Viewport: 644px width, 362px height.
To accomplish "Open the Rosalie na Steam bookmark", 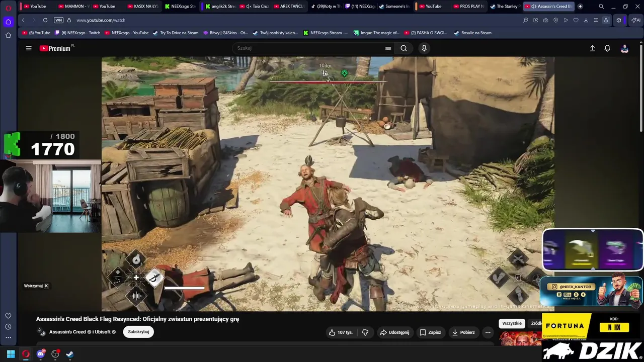I will pyautogui.click(x=472, y=33).
